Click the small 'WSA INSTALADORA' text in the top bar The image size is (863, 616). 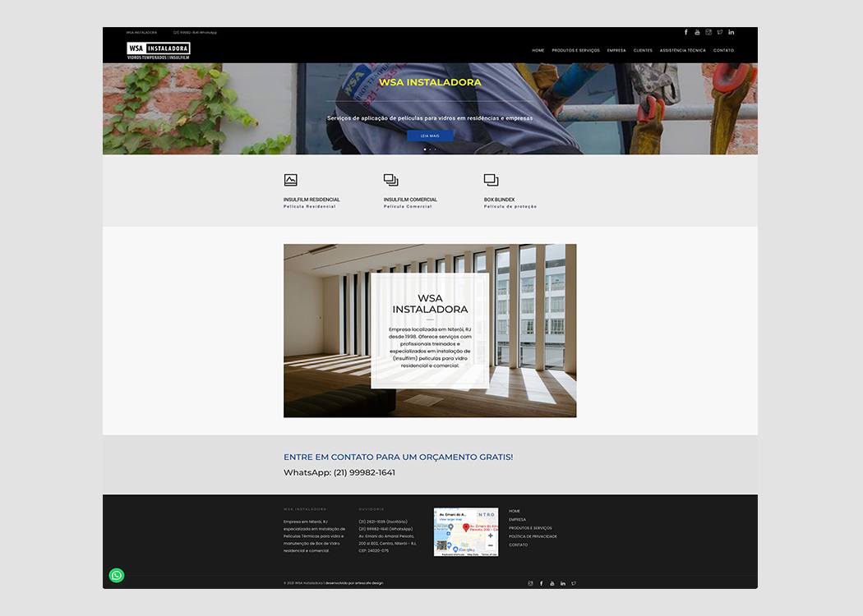141,33
